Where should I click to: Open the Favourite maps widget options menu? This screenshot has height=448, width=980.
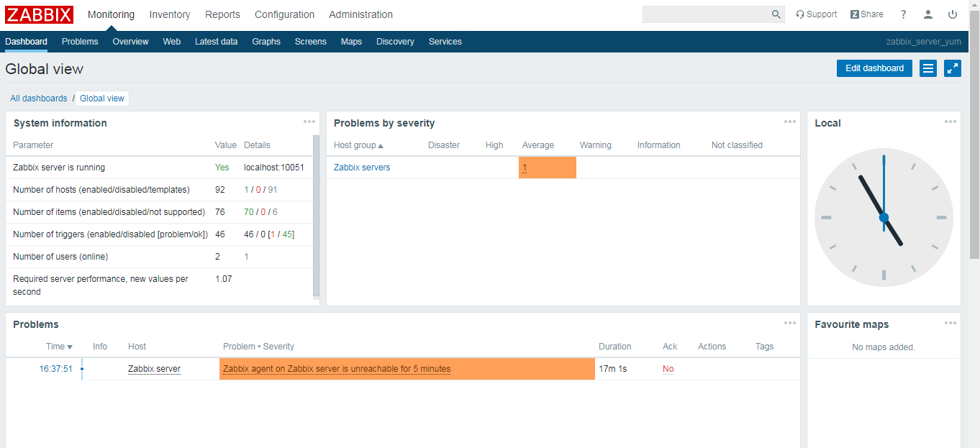tap(951, 323)
